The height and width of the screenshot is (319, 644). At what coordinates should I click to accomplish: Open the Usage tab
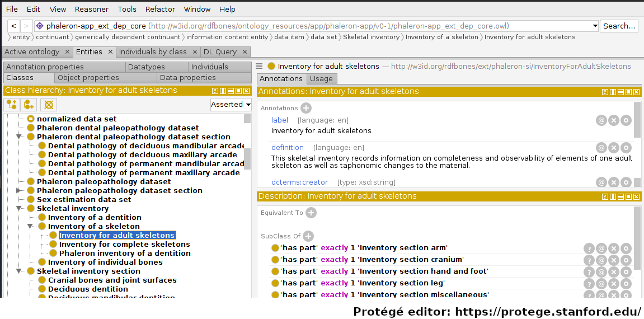[322, 79]
